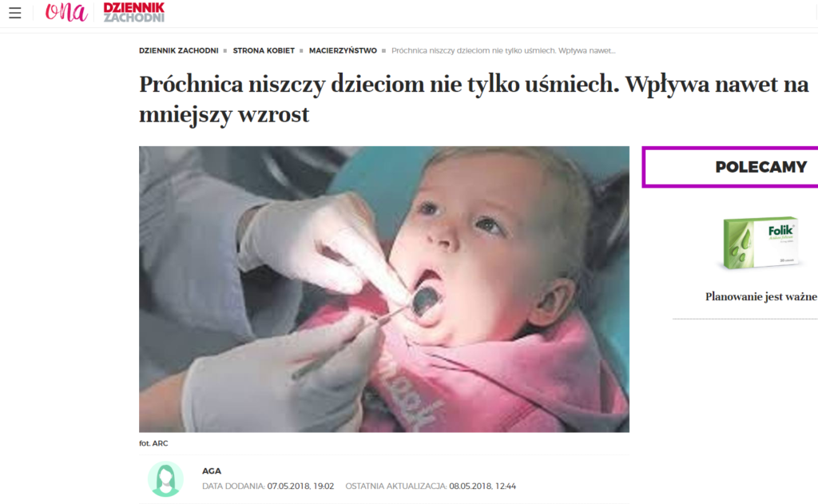
Task: Click the author name AGA
Action: click(x=211, y=471)
